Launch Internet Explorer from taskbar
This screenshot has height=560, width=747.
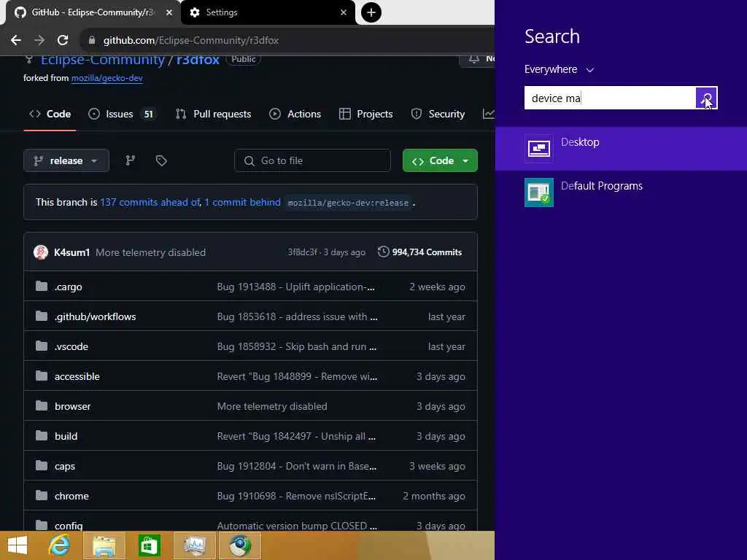point(60,545)
